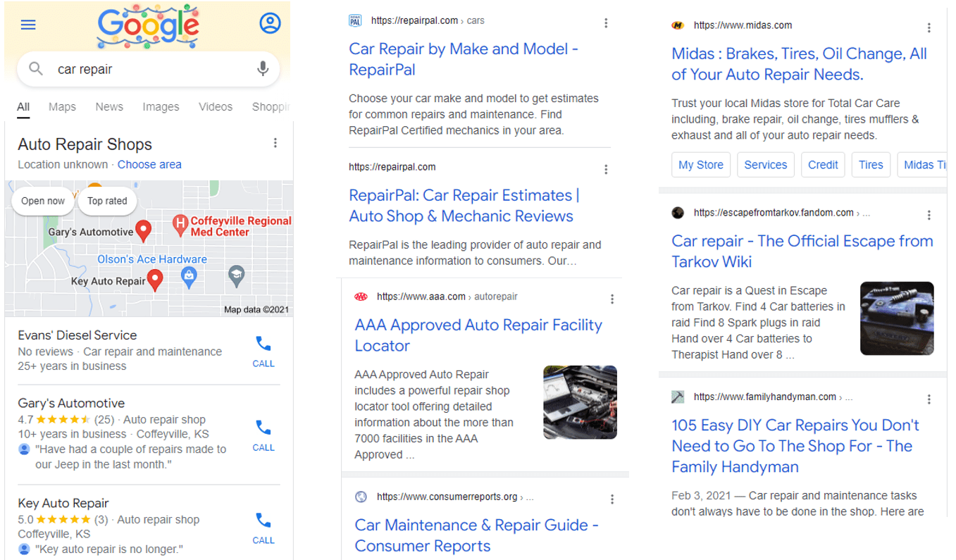The width and height of the screenshot is (956, 560).
Task: Open the Google account profile icon
Action: pos(270,23)
